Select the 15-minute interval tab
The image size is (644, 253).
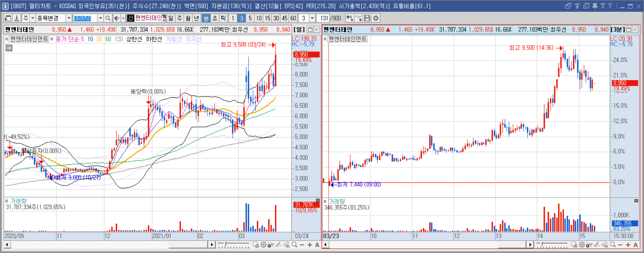pyautogui.click(x=267, y=18)
